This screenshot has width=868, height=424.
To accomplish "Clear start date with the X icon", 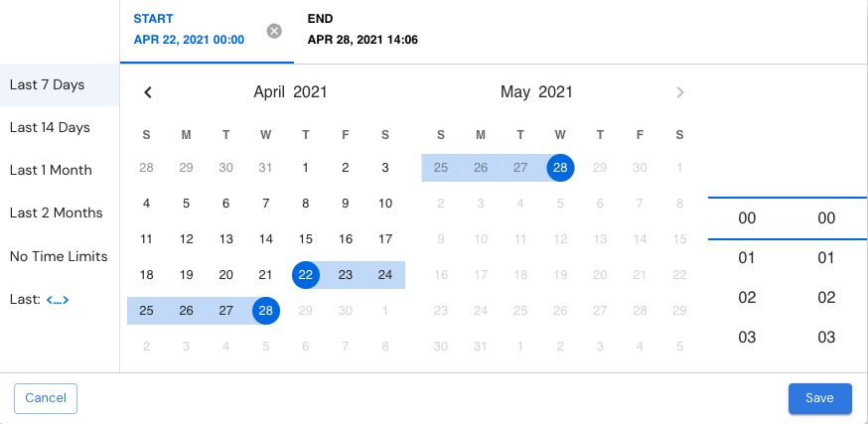I will 274,31.
